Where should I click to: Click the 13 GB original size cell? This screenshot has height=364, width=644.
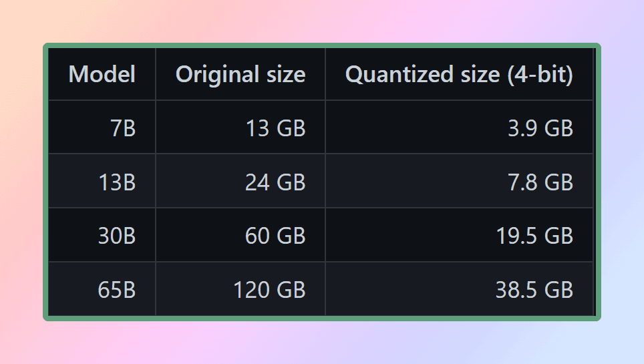pyautogui.click(x=240, y=128)
